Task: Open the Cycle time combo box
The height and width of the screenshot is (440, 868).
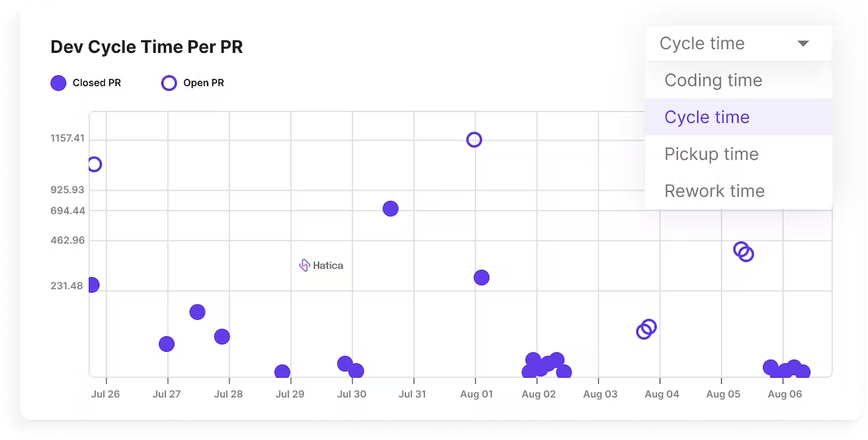Action: tap(739, 43)
